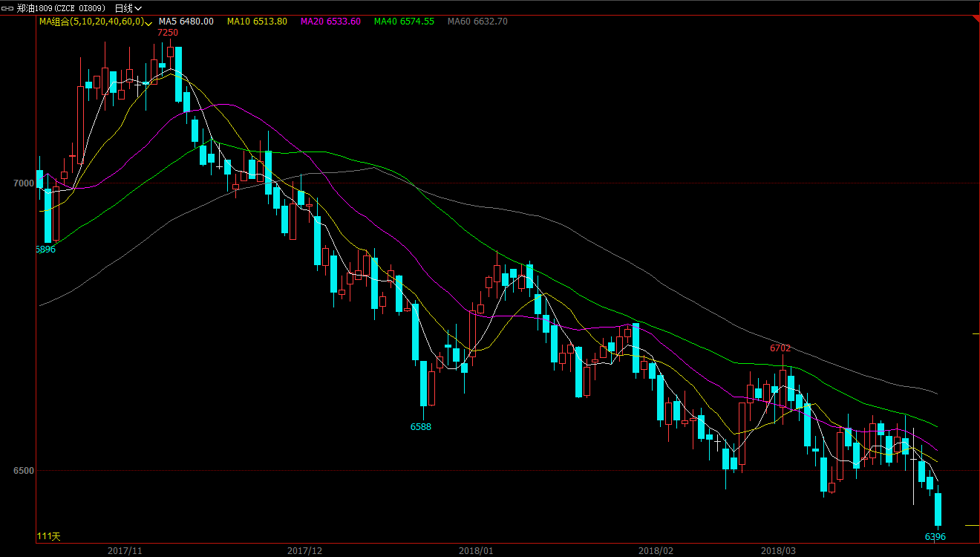Click the 6396 latest low label
Screen dimensions: 980x557
click(935, 536)
